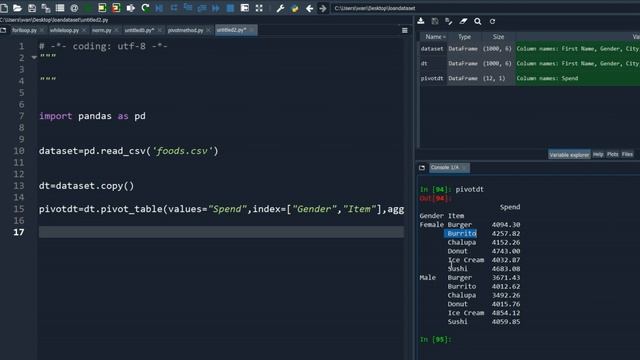The height and width of the screenshot is (360, 640).
Task: Open PYTHONPATH manager python icon
Action: 295,8
